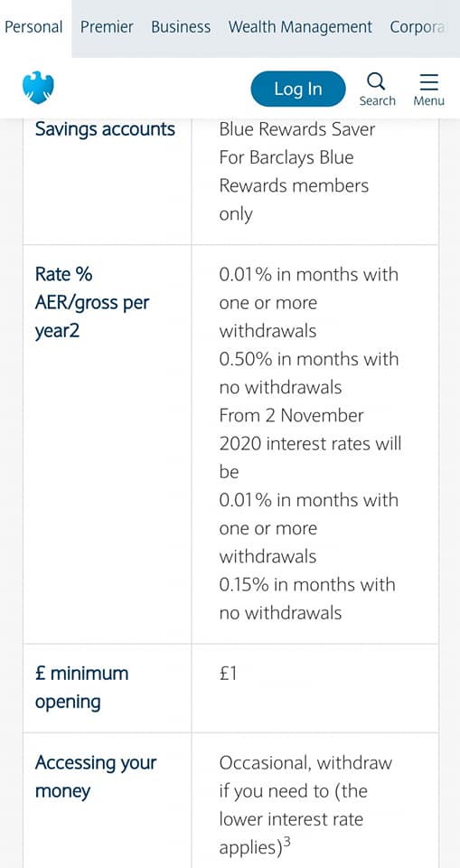
Task: Click the Barclays eagle logo
Action: point(38,88)
